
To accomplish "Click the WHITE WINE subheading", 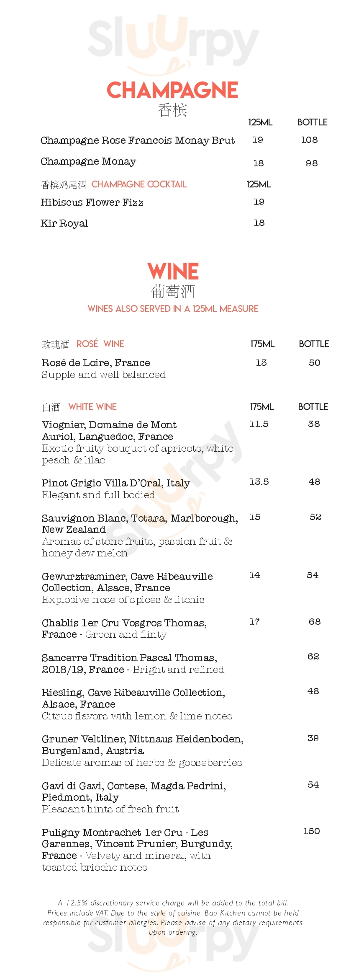I will tap(92, 407).
